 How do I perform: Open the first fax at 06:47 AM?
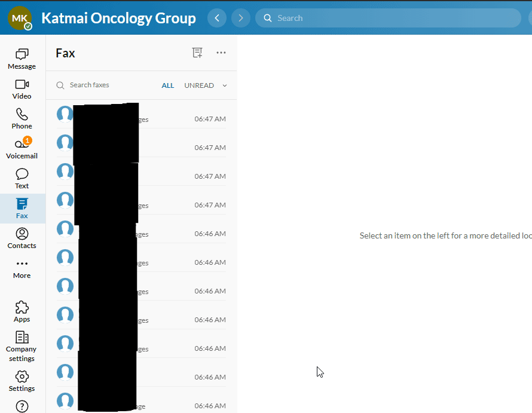click(141, 114)
